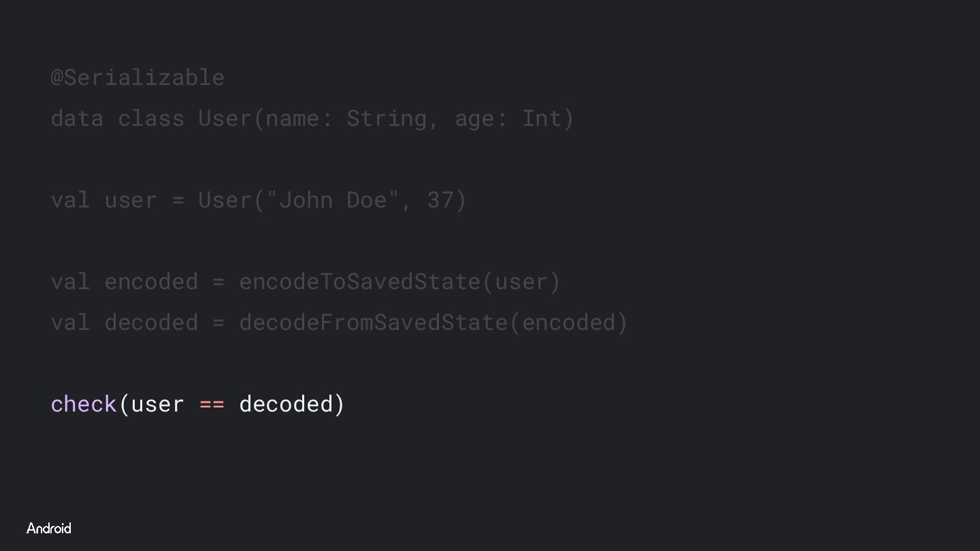Click the encoded variable declaration name
This screenshot has width=980, height=551.
pos(151,282)
